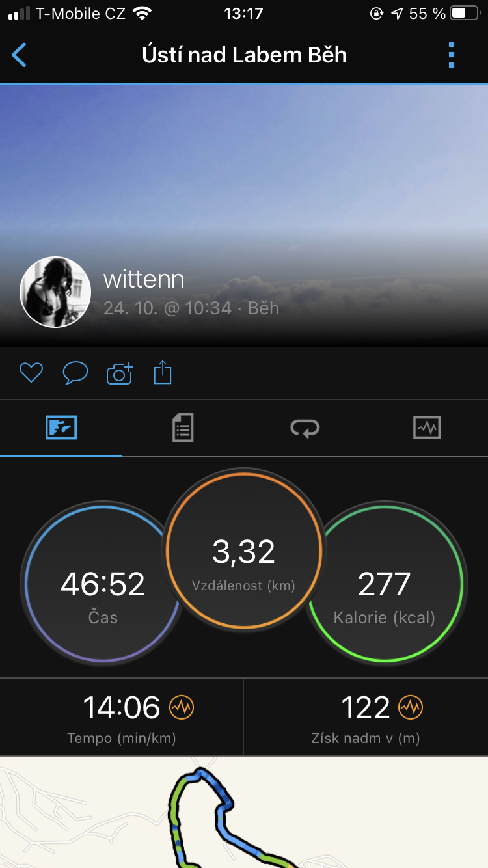488x868 pixels.
Task: Share the activity with the share icon
Action: tap(163, 373)
